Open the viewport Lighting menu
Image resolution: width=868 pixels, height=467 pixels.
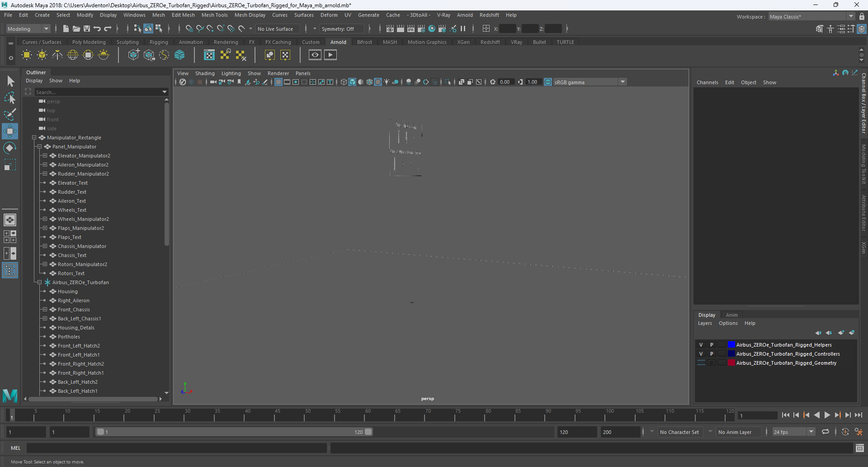231,73
